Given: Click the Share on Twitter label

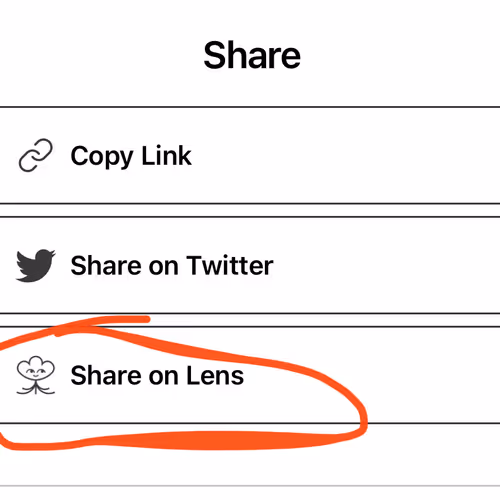Looking at the screenshot, I should 172,265.
